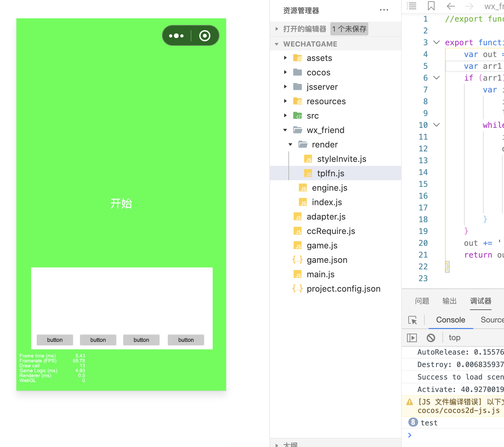This screenshot has width=504, height=447.
Task: Show the console sidebar panel icon
Action: 412,338
